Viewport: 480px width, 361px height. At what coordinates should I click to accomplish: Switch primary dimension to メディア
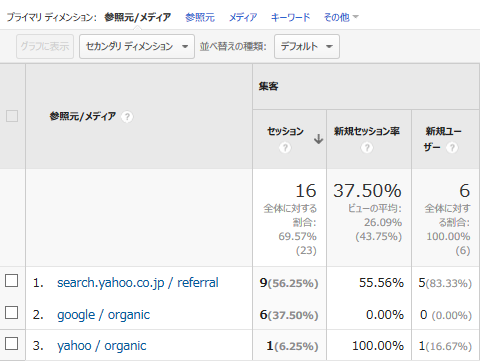[243, 17]
